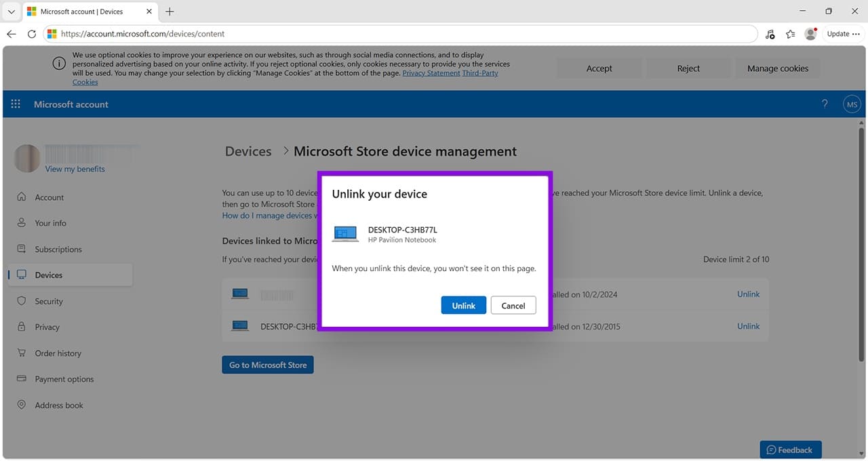Accept optional cookies
Image resolution: width=868 pixels, height=461 pixels.
(599, 68)
